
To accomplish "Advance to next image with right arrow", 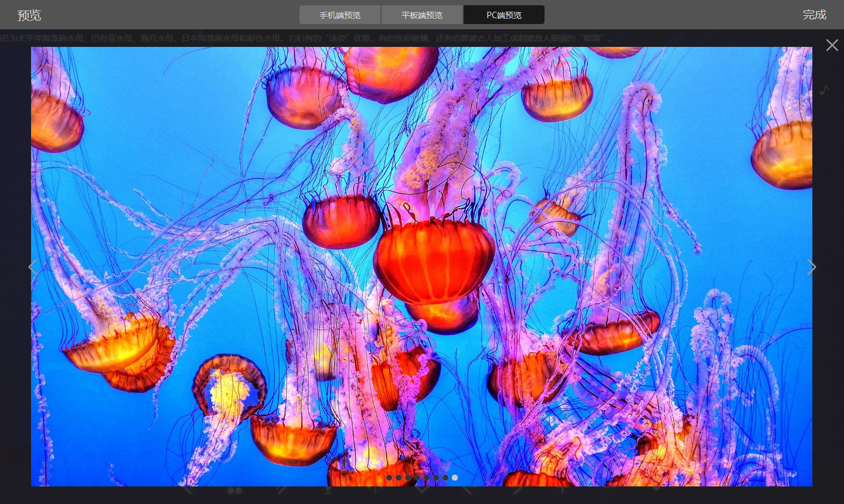I will [x=812, y=267].
